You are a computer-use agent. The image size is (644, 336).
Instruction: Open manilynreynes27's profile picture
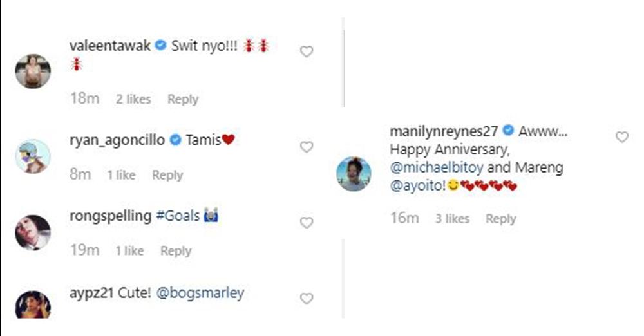[x=354, y=174]
